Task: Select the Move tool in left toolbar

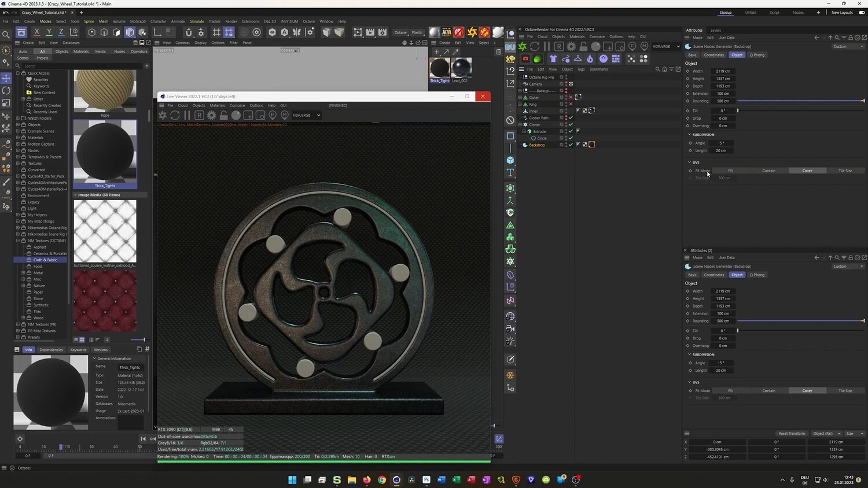Action: (x=6, y=78)
